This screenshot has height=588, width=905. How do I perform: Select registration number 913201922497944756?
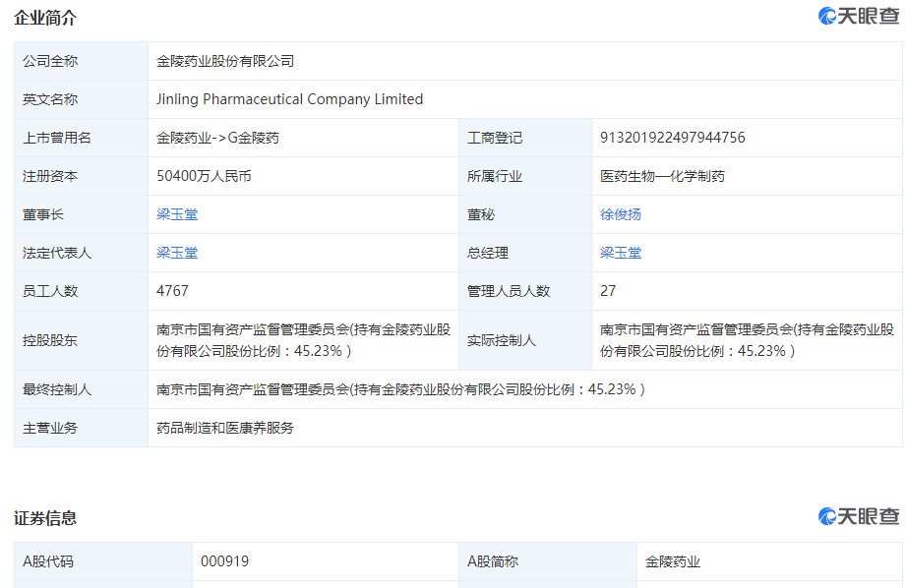coord(673,138)
